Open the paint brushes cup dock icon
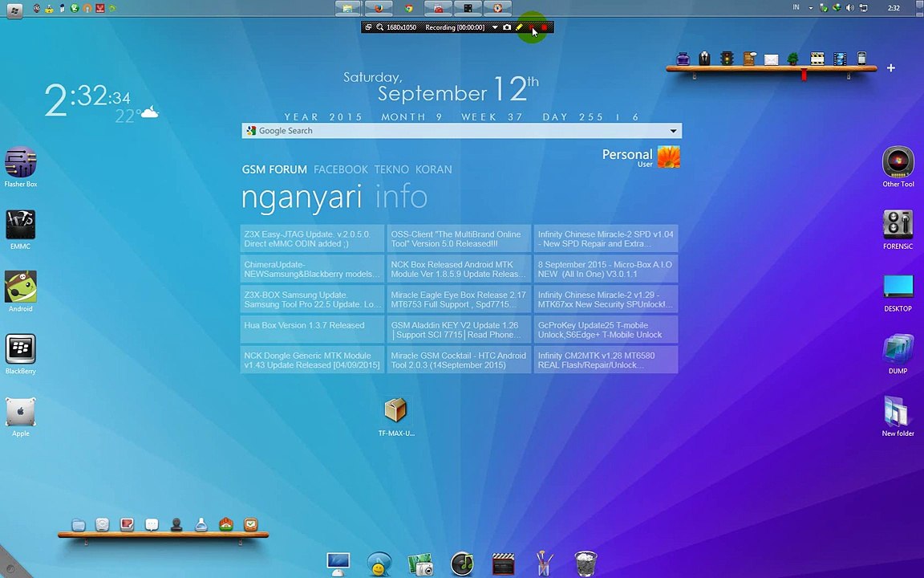This screenshot has height=578, width=924. tap(545, 564)
